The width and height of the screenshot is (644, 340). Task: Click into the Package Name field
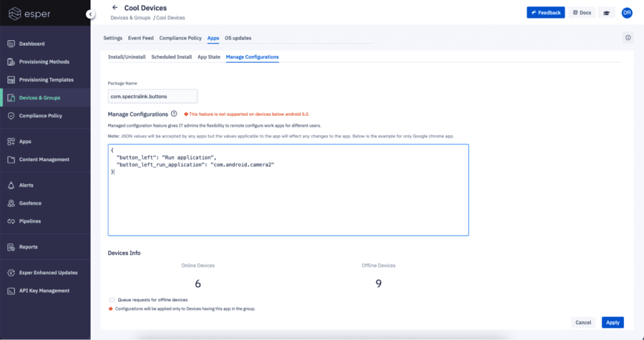153,96
